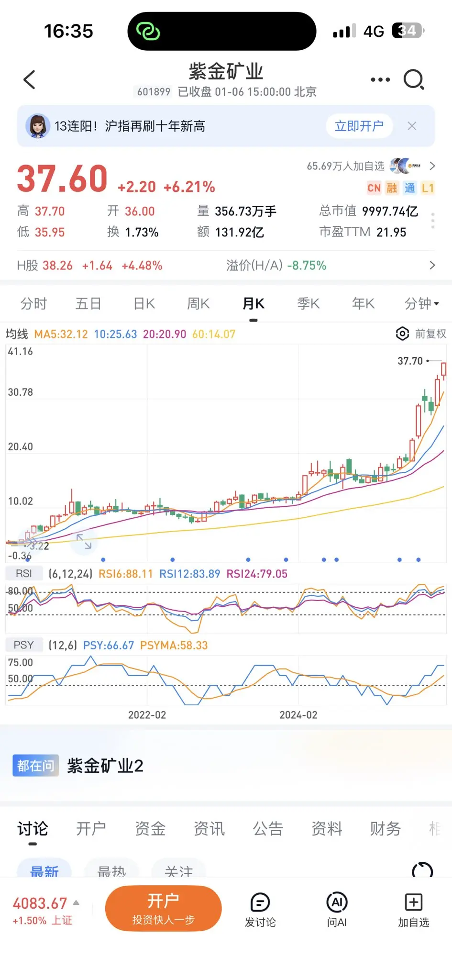Tap the 立即开户 banner button
Screen dimensions: 452x980
coord(359,126)
